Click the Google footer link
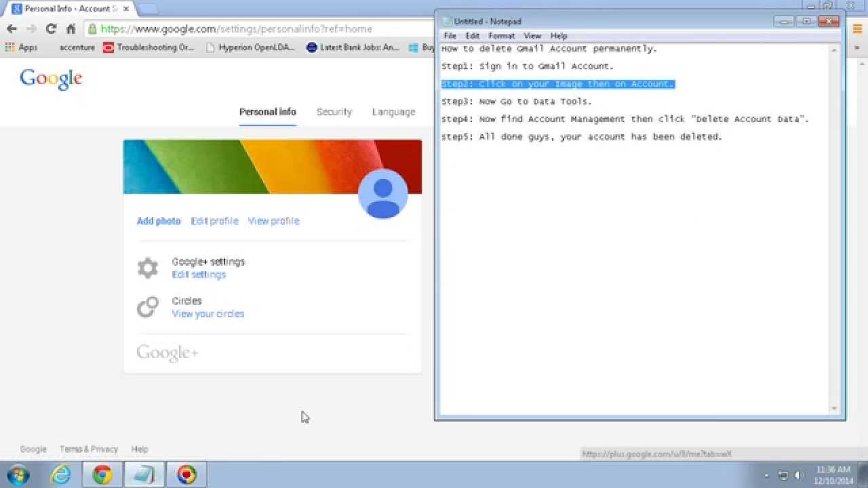This screenshot has height=488, width=868. click(x=33, y=449)
